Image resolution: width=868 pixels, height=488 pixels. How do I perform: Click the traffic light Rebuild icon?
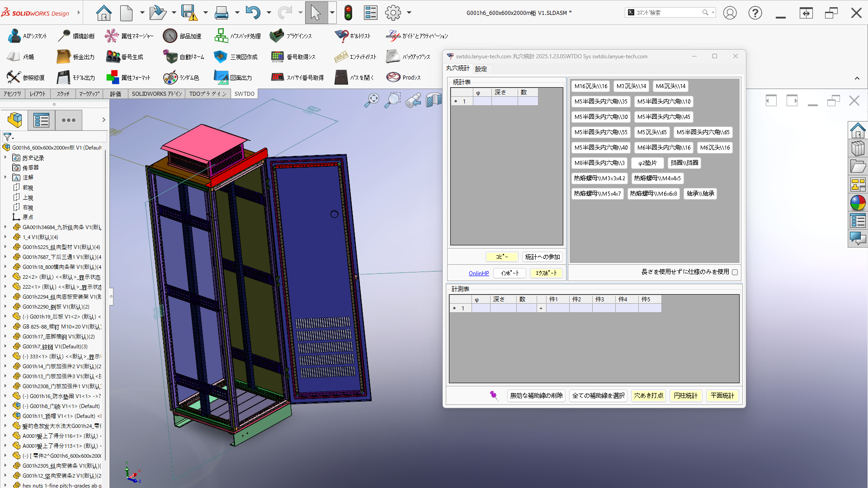tap(348, 13)
